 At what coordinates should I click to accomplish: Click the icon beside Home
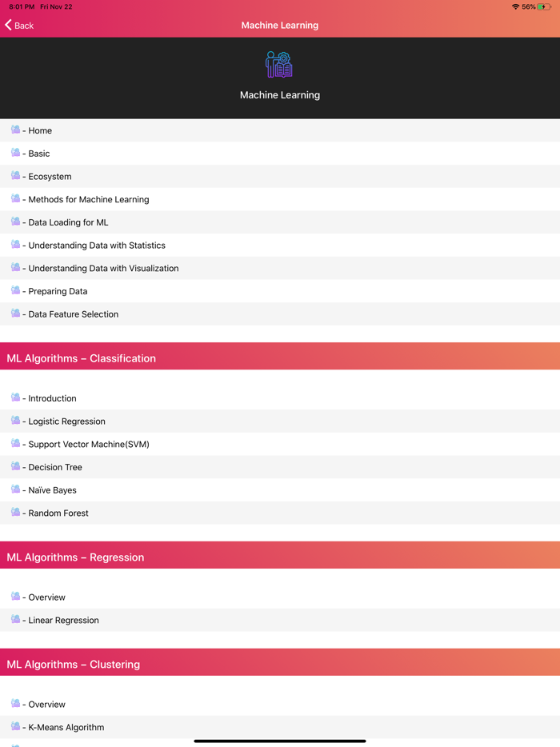tap(16, 130)
